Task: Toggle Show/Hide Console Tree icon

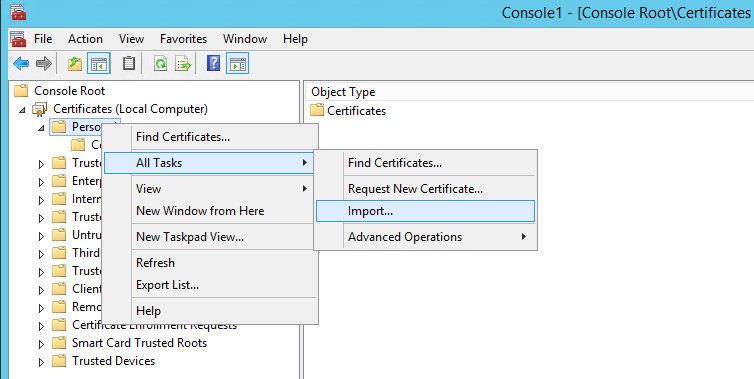Action: (99, 63)
